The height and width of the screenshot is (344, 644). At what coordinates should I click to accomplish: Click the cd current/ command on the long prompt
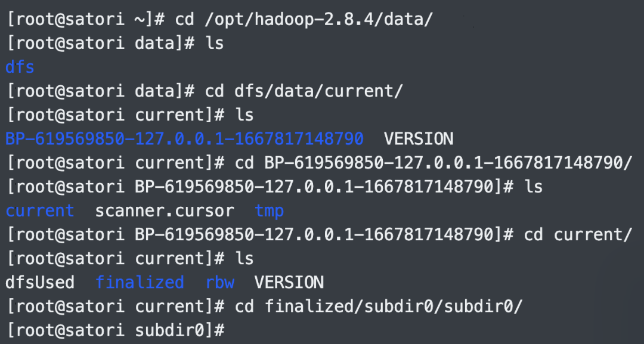click(x=578, y=235)
